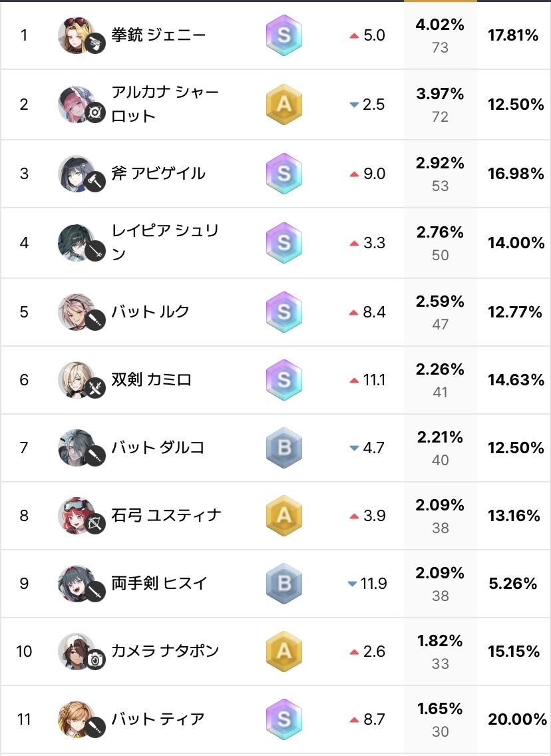Click 拳銃 ジェニー character avatar
This screenshot has width=551, height=756.
pos(77,36)
